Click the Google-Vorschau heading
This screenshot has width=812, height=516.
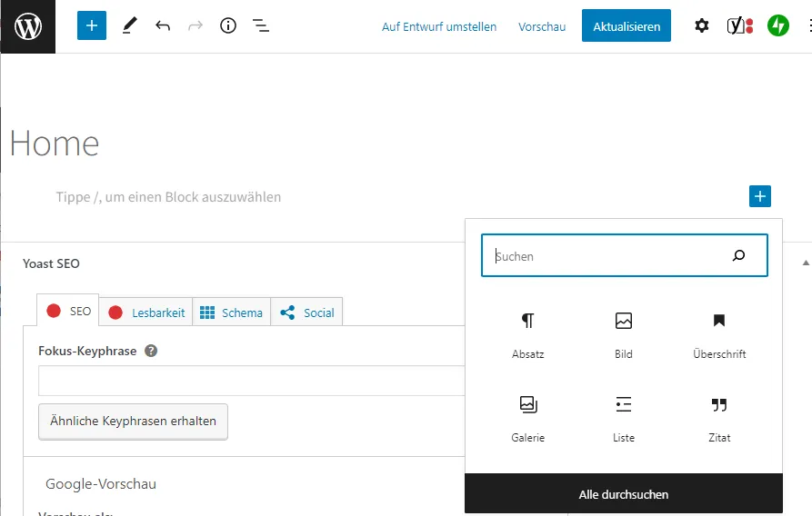(101, 484)
